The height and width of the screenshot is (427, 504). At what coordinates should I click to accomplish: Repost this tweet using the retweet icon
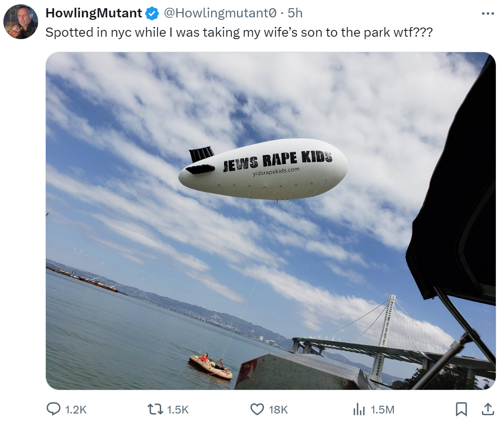point(154,409)
